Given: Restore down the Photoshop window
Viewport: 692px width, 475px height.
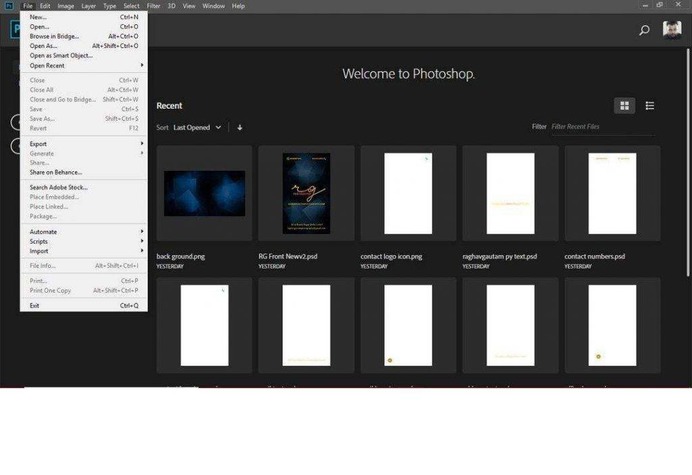Looking at the screenshot, I should [660, 5].
